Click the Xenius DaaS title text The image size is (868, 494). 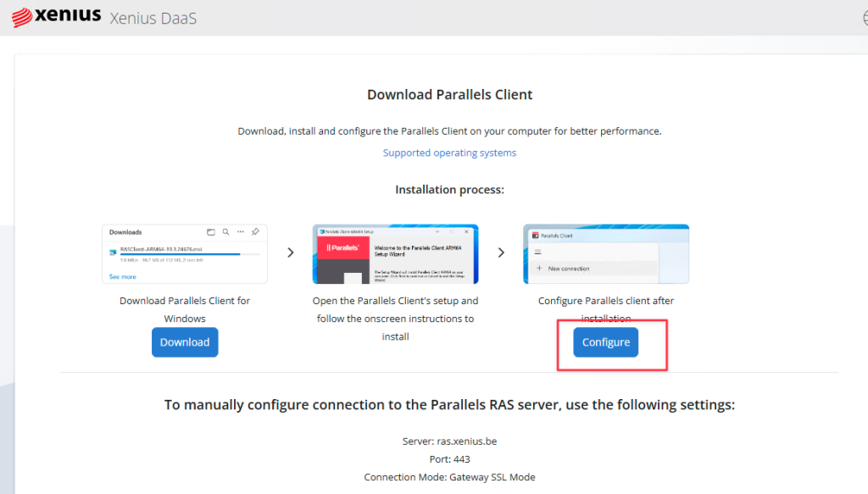153,18
